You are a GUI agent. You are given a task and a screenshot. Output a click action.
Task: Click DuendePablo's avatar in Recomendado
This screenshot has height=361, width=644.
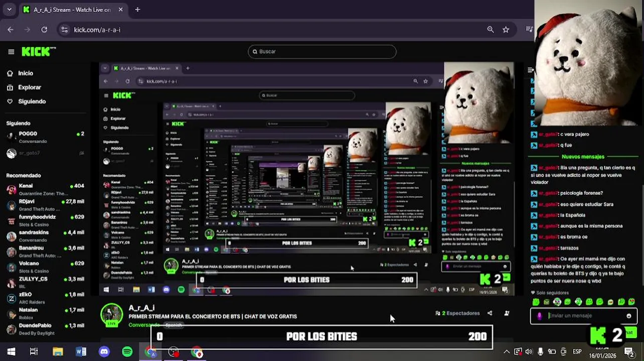point(11,329)
